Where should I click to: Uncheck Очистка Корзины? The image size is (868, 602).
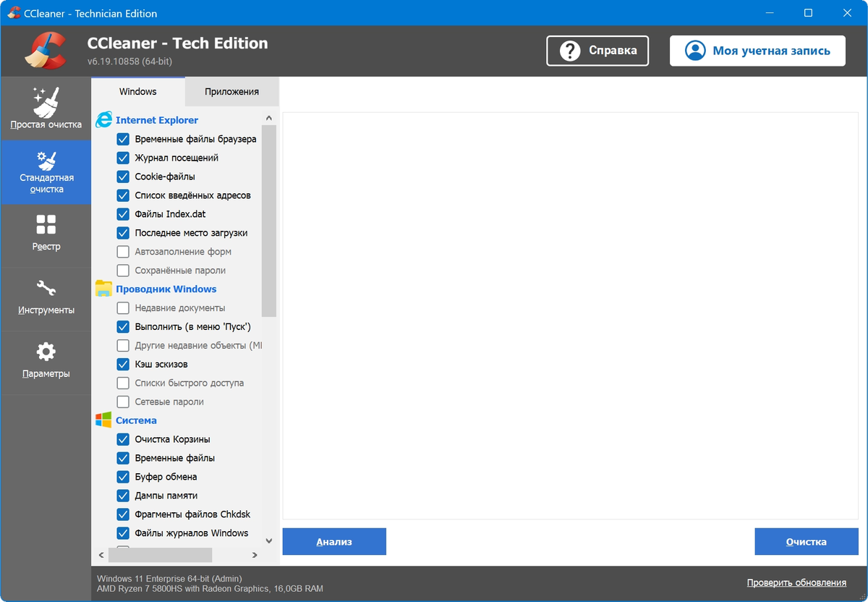pyautogui.click(x=123, y=439)
